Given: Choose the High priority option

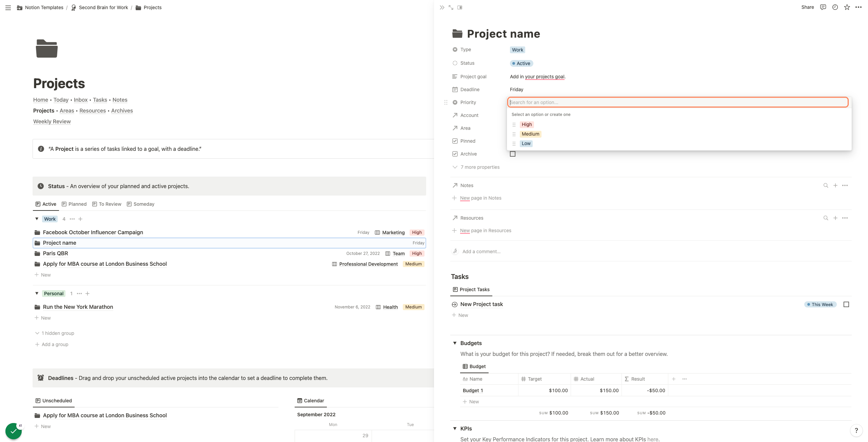Looking at the screenshot, I should pyautogui.click(x=527, y=124).
